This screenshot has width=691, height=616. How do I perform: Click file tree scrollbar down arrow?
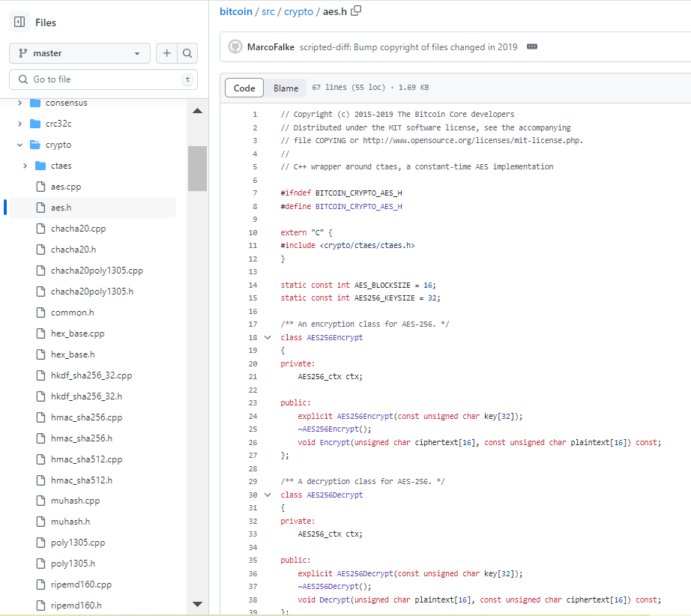[x=197, y=604]
